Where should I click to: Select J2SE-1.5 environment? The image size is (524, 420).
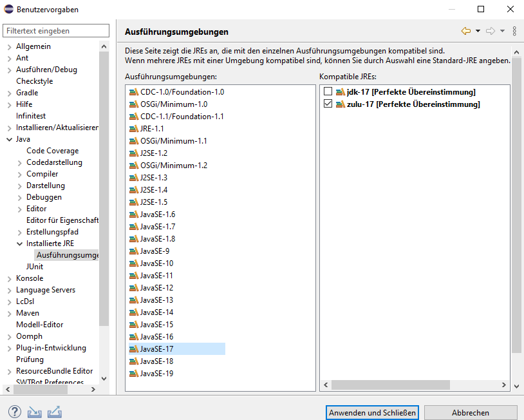coord(153,202)
